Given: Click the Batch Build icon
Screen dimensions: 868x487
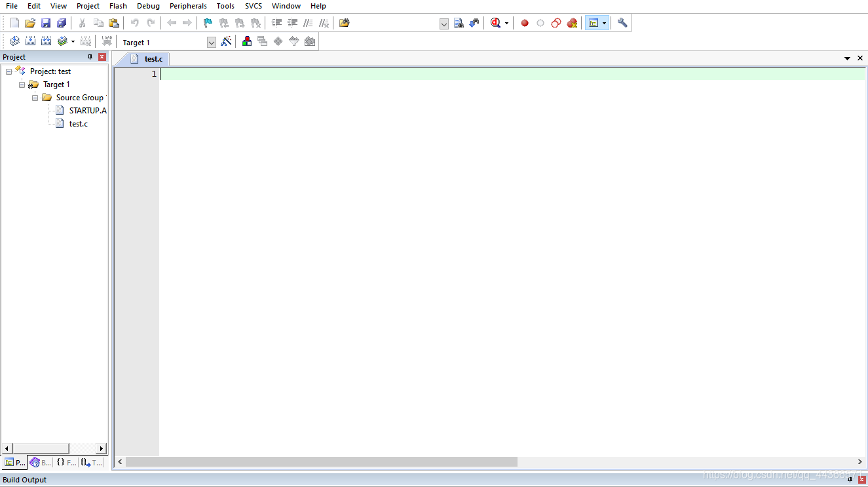Looking at the screenshot, I should click(x=62, y=41).
